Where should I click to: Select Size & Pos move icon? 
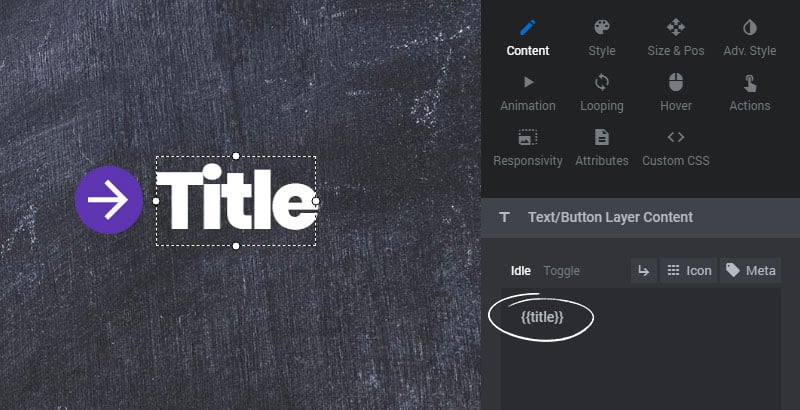coord(676,28)
